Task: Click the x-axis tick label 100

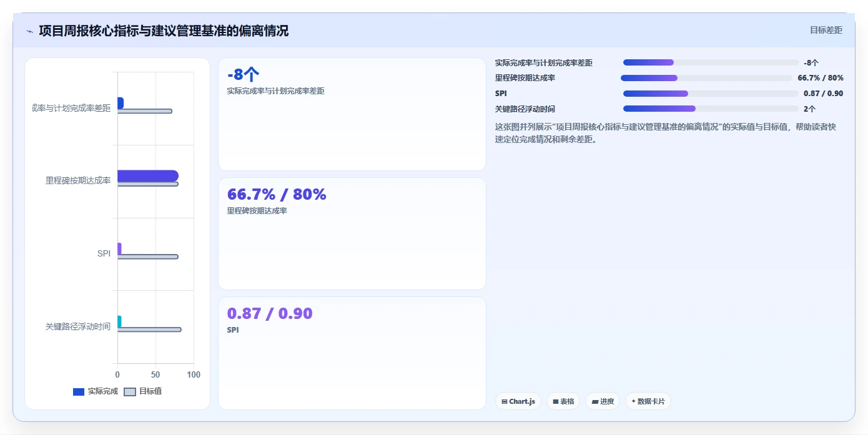Action: click(194, 374)
